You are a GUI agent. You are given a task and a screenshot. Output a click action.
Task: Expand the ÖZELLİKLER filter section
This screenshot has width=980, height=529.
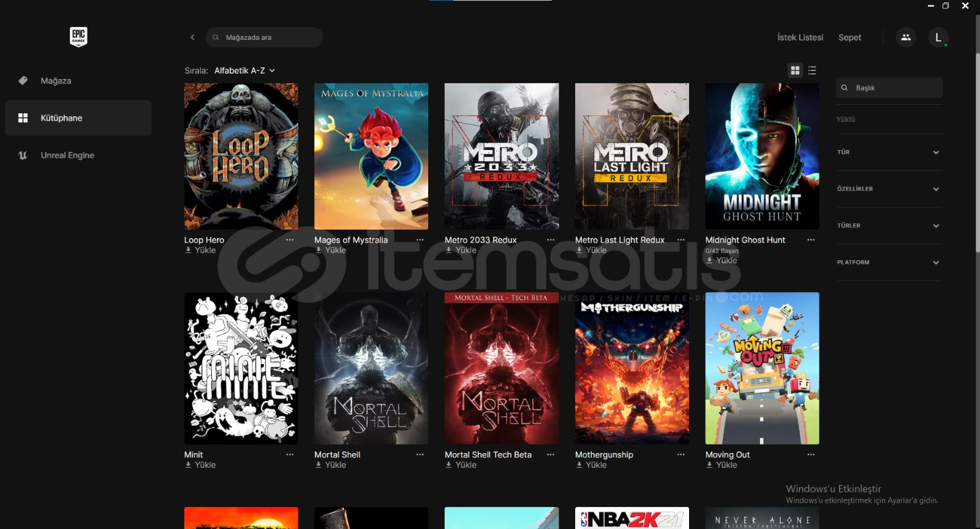[x=889, y=189]
